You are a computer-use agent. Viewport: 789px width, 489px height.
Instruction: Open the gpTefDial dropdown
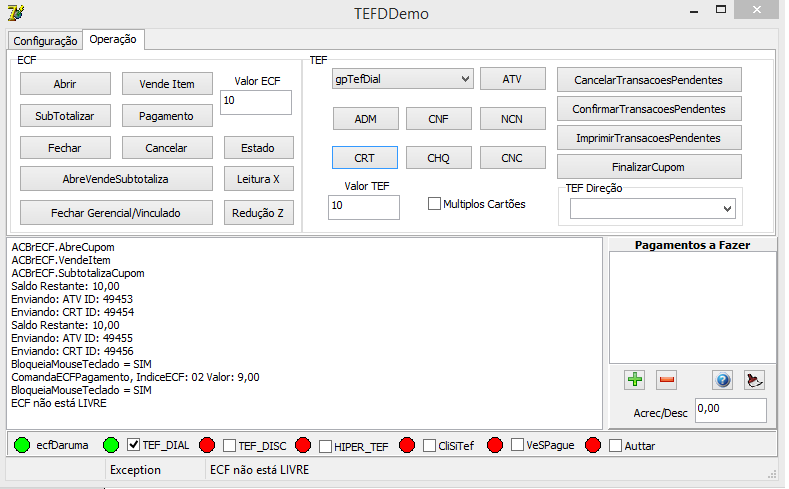pyautogui.click(x=403, y=79)
